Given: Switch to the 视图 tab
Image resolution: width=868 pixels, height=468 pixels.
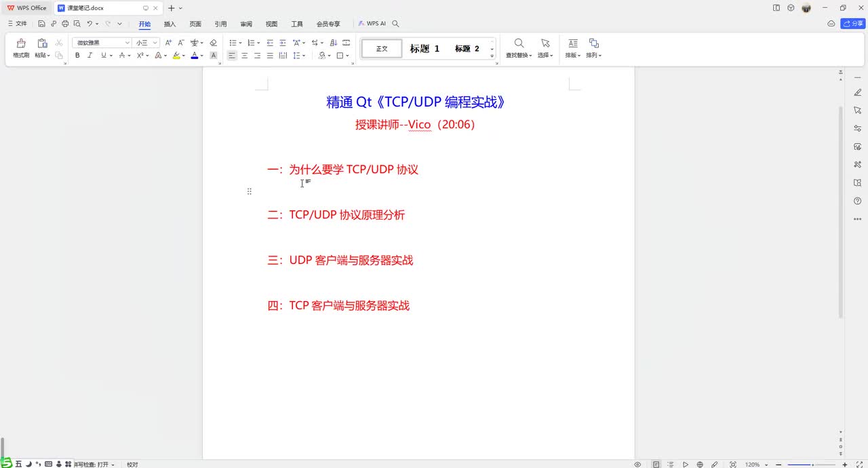Looking at the screenshot, I should tap(271, 24).
